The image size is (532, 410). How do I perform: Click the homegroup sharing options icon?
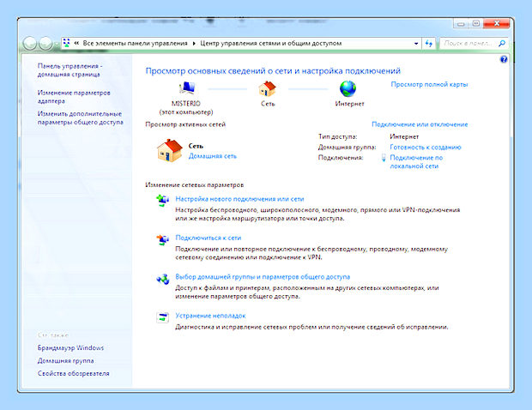pyautogui.click(x=162, y=279)
